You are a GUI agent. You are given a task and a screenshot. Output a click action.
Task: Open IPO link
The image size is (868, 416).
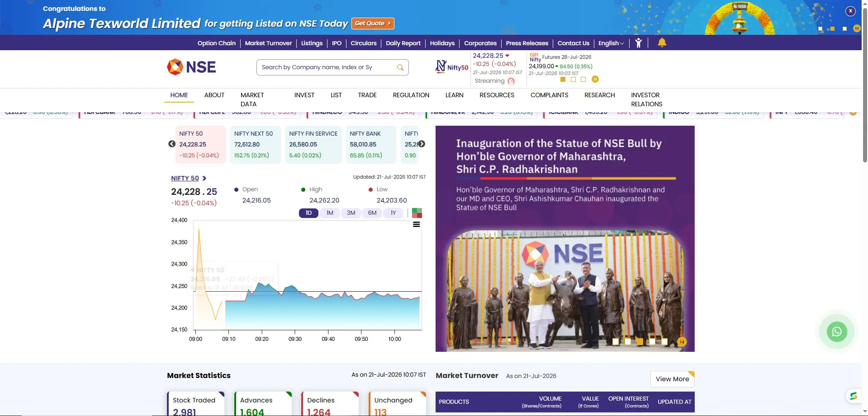[x=337, y=43]
